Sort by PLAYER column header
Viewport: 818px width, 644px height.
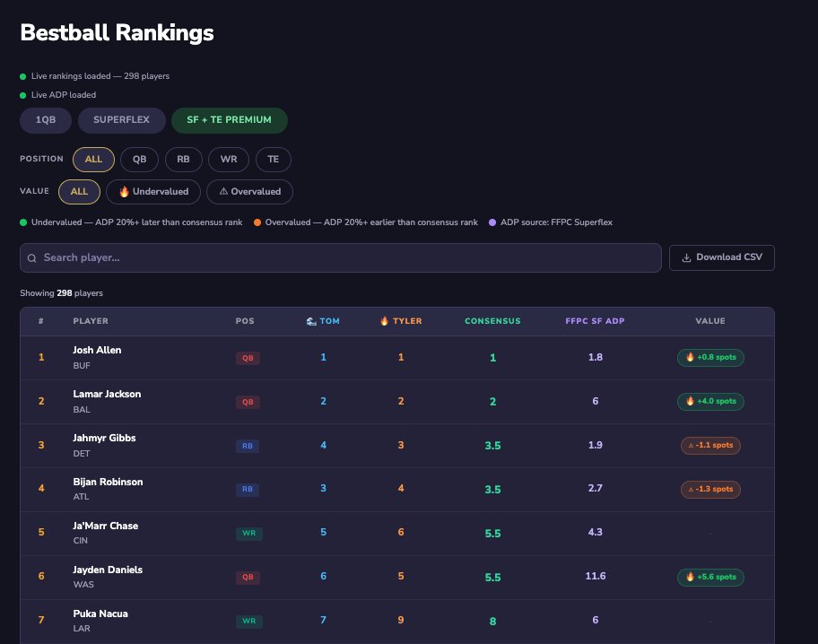[x=91, y=321]
